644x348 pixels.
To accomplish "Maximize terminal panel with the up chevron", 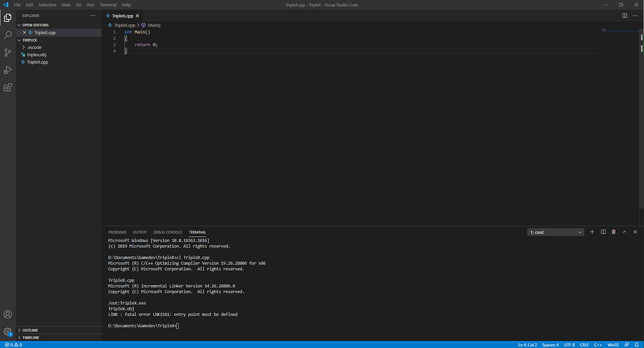I will (625, 232).
